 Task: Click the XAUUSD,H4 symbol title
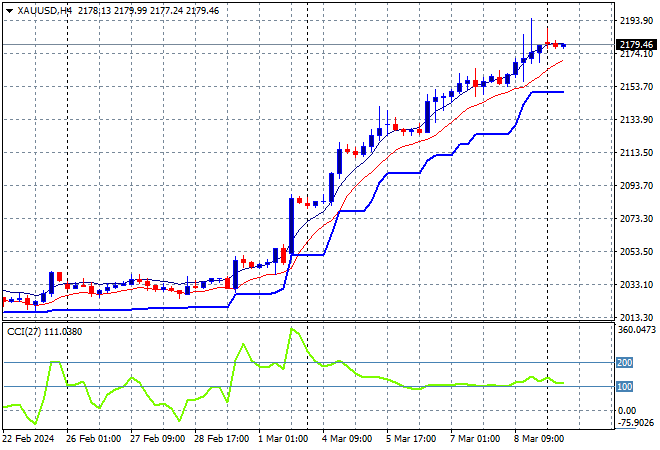(x=44, y=9)
